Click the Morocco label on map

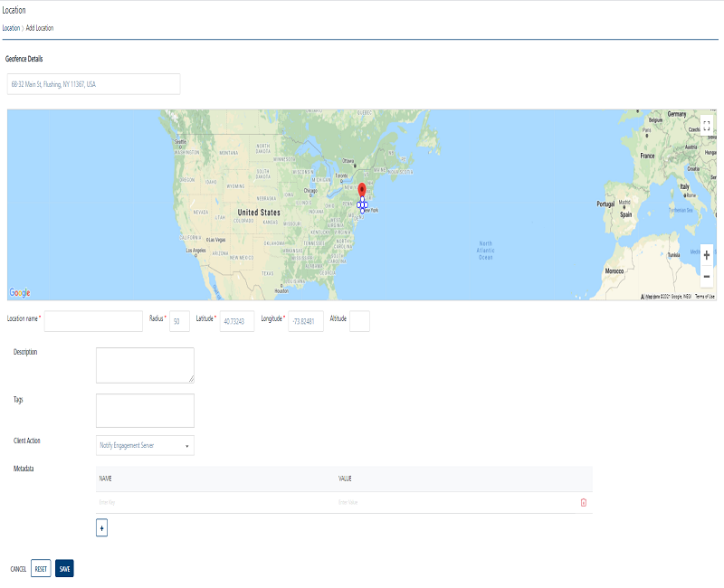614,270
